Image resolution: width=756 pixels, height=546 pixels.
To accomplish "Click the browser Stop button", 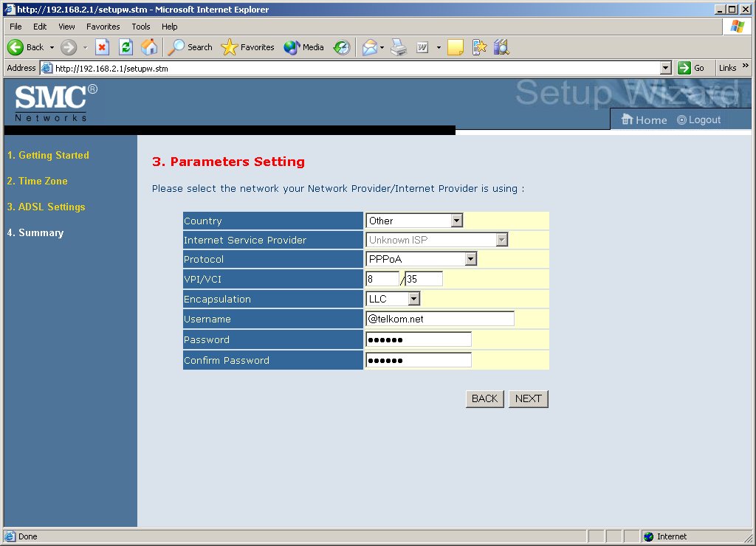I will click(103, 47).
